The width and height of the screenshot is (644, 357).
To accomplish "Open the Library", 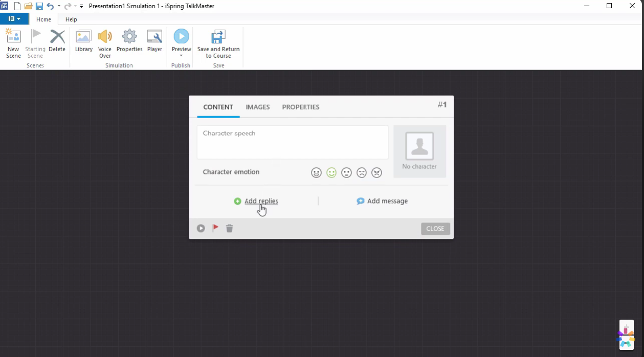I will [83, 43].
